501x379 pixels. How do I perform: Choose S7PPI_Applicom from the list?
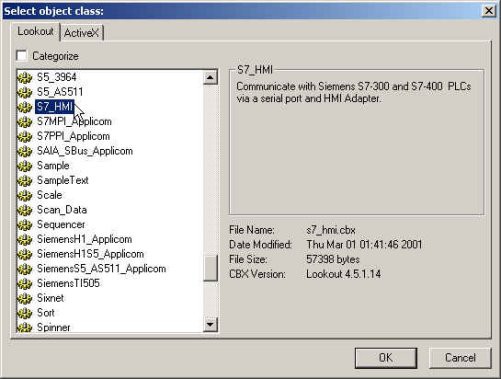[x=73, y=136]
